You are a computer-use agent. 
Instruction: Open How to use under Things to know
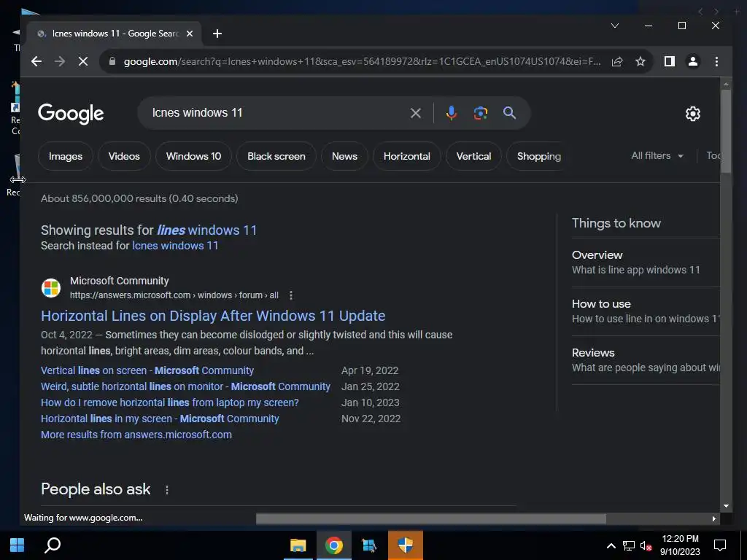[646, 311]
